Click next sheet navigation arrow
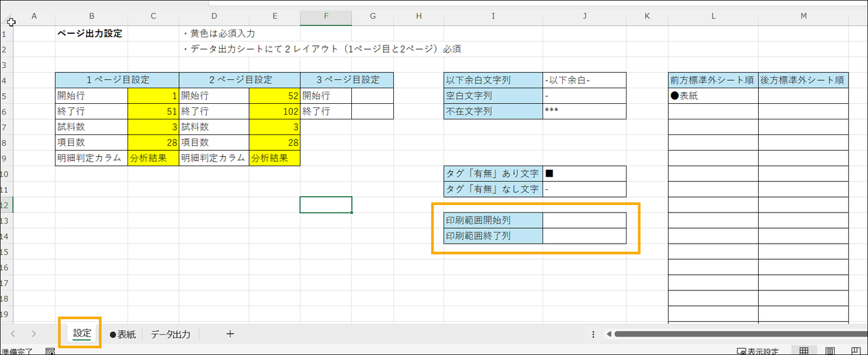The height and width of the screenshot is (355, 868). tap(33, 334)
